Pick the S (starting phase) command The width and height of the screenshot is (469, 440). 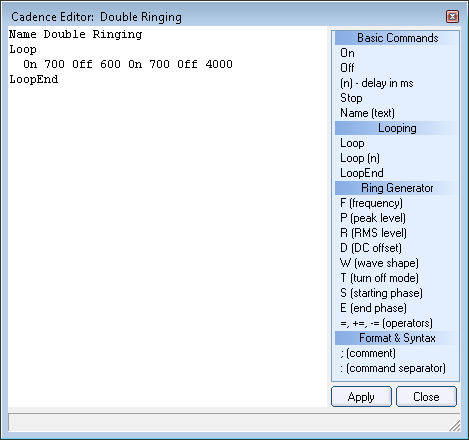(x=381, y=293)
